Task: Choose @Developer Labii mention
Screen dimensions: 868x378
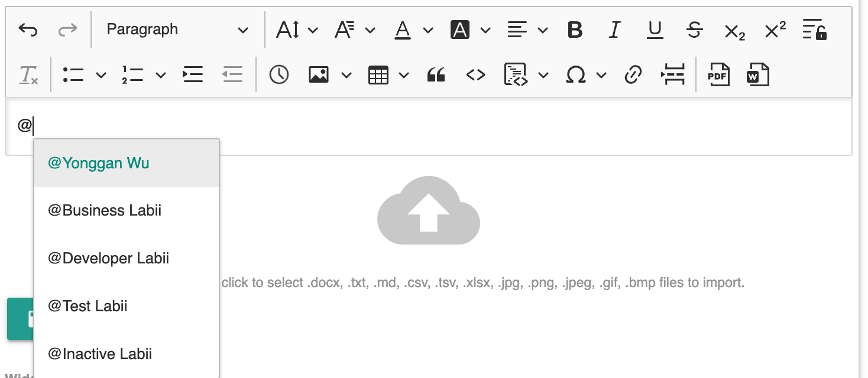Action: pyautogui.click(x=127, y=259)
